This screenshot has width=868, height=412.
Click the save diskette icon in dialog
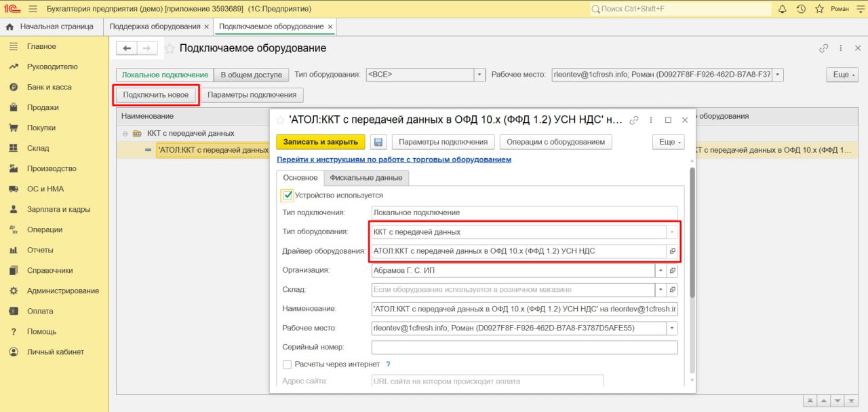379,142
